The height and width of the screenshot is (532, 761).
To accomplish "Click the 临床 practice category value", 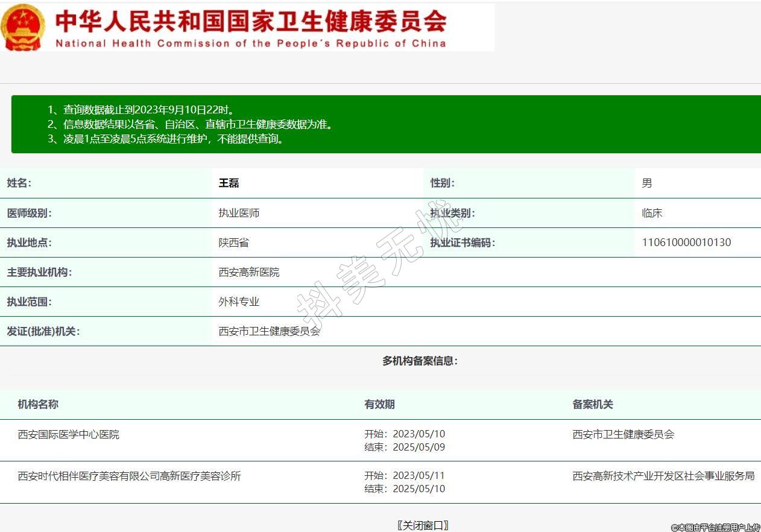I will click(652, 213).
